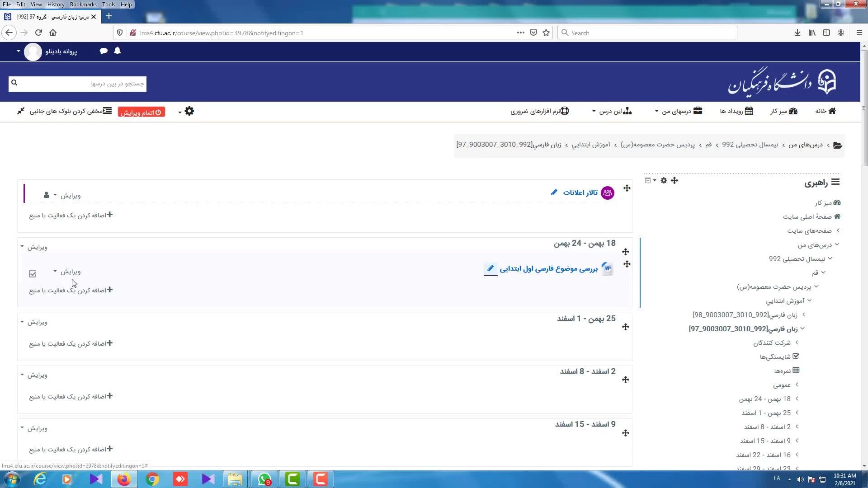Image resolution: width=868 pixels, height=488 pixels.
Task: Click the course settings gear icon
Action: 189,111
